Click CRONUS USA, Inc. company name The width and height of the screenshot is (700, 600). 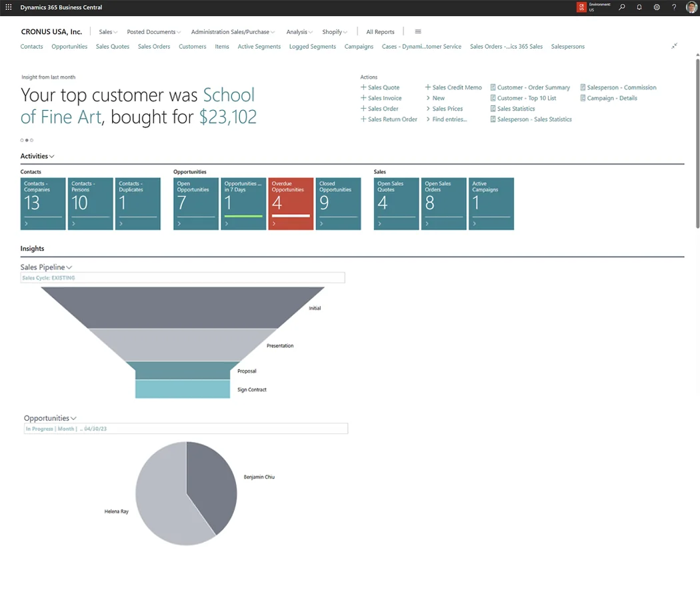[x=51, y=32]
